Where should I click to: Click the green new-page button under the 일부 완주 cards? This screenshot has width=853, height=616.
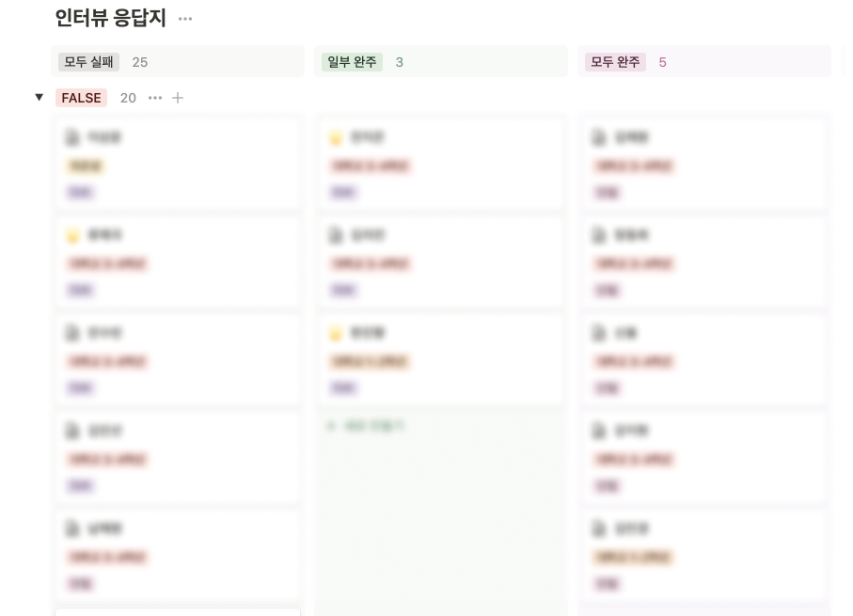coord(366,426)
